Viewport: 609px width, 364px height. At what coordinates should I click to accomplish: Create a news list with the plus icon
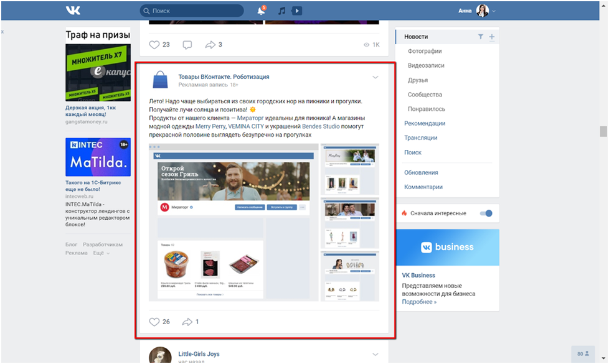pos(492,36)
